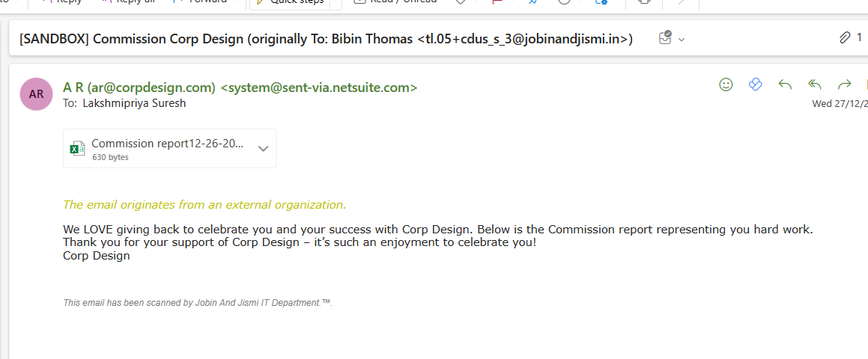
Task: Click the forward arrow icon in message header
Action: point(845,85)
